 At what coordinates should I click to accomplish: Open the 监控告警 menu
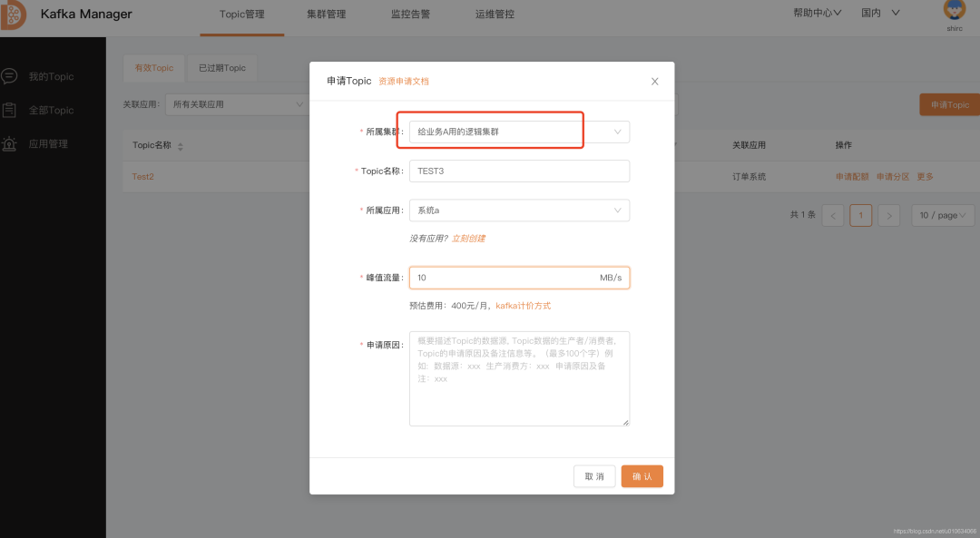tap(410, 15)
